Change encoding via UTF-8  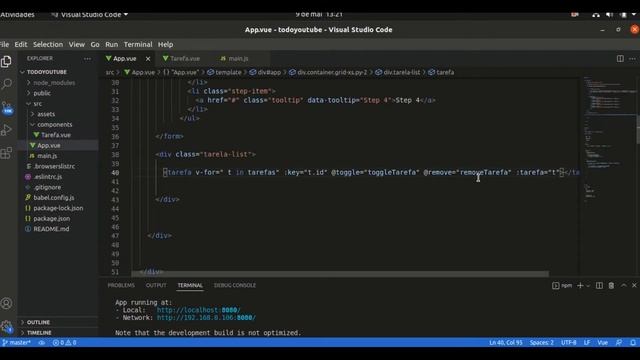pos(568,342)
